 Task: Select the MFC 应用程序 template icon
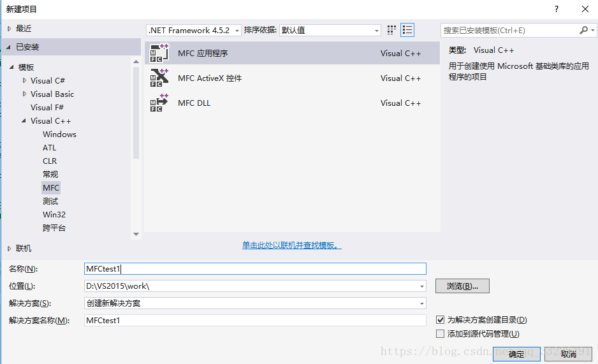click(x=159, y=53)
